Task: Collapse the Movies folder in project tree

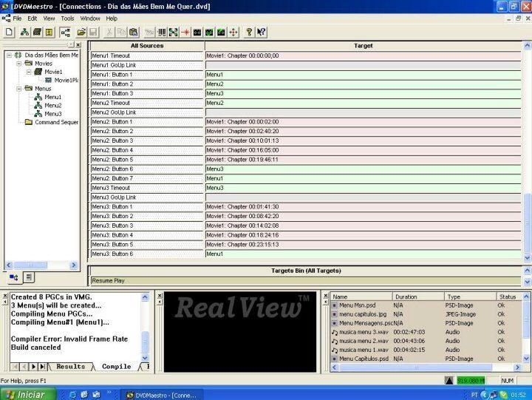Action: tap(18, 64)
